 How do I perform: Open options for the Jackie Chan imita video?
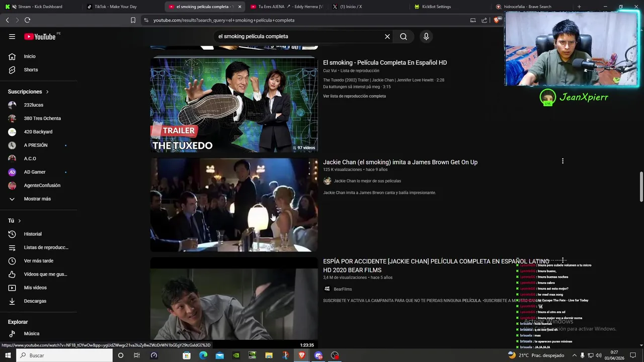pyautogui.click(x=562, y=161)
